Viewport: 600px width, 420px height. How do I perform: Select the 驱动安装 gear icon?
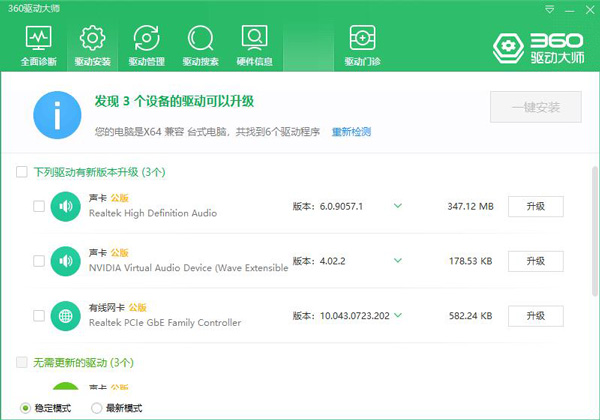pos(92,38)
